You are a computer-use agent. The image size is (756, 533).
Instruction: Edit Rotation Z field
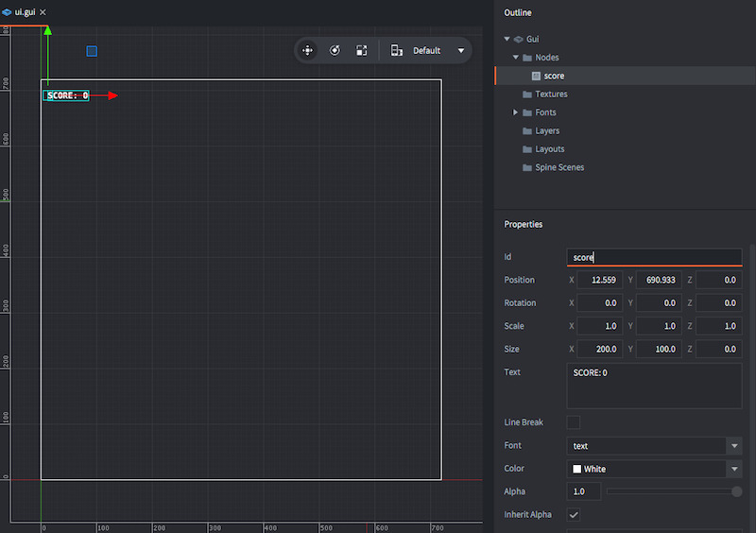(718, 303)
